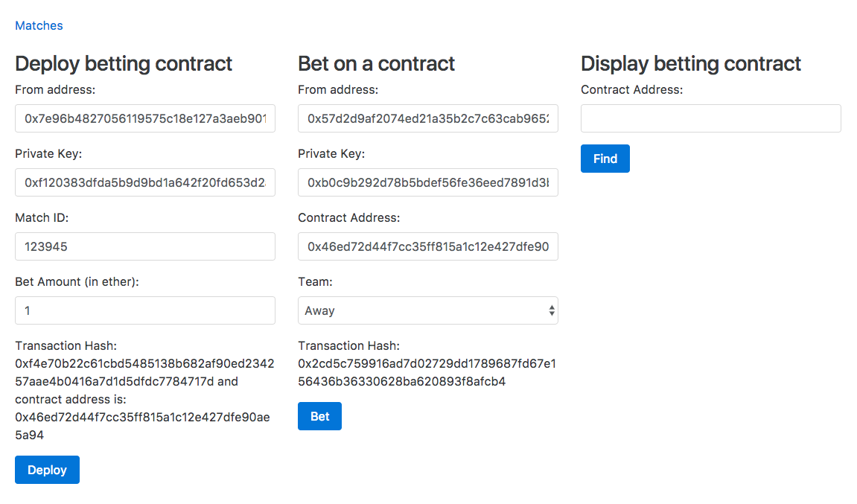Click From address field under Deploy betting contract

[x=145, y=118]
